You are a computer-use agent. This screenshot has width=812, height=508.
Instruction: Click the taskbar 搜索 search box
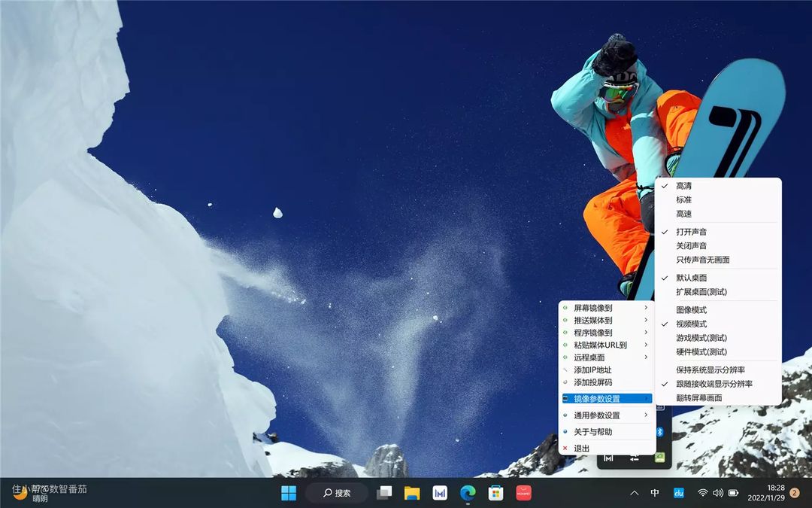point(337,493)
